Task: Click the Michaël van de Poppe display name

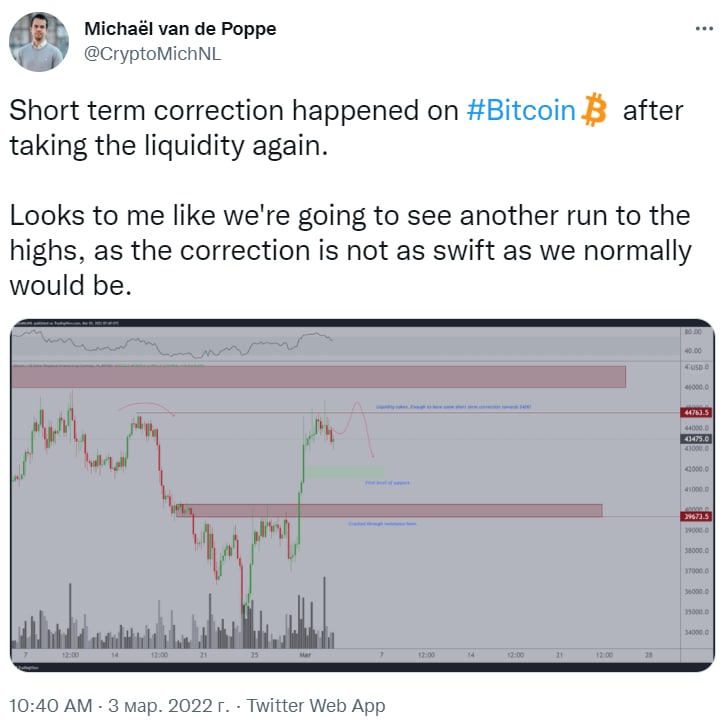Action: (180, 29)
